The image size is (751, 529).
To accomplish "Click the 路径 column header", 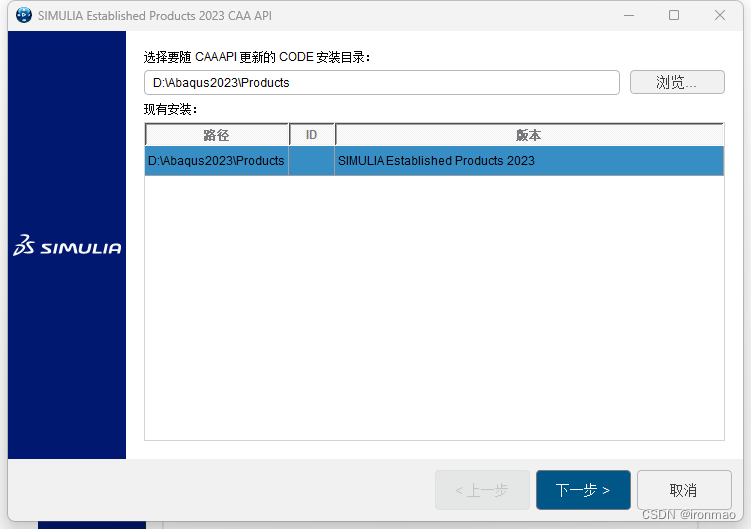I will tap(216, 135).
